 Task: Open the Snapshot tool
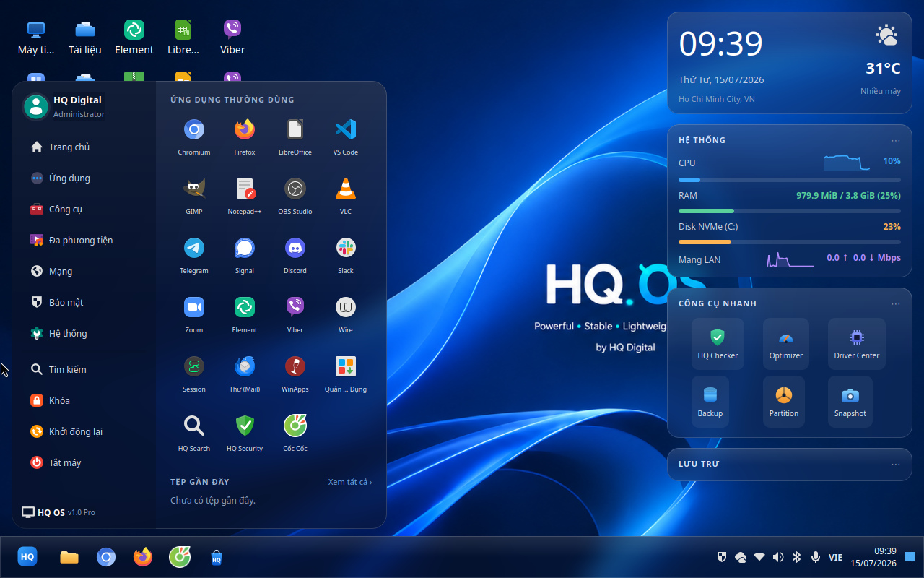tap(850, 402)
